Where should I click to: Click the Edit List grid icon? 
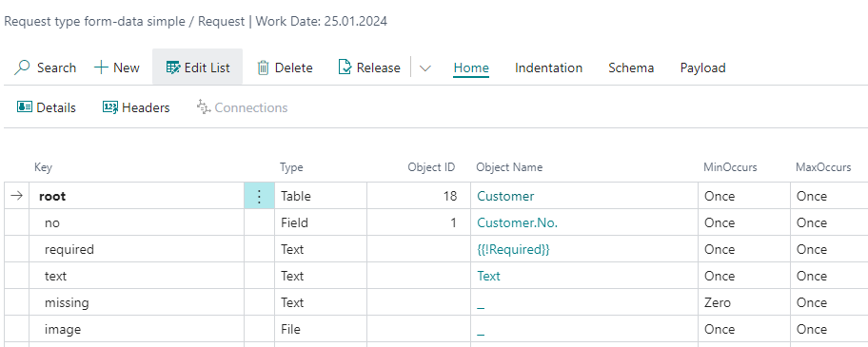coord(173,67)
